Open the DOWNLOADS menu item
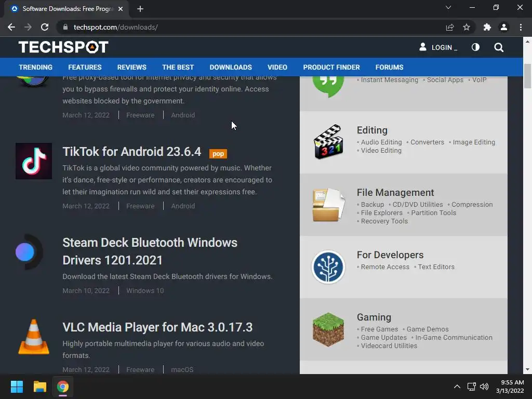The width and height of the screenshot is (532, 399). point(231,67)
